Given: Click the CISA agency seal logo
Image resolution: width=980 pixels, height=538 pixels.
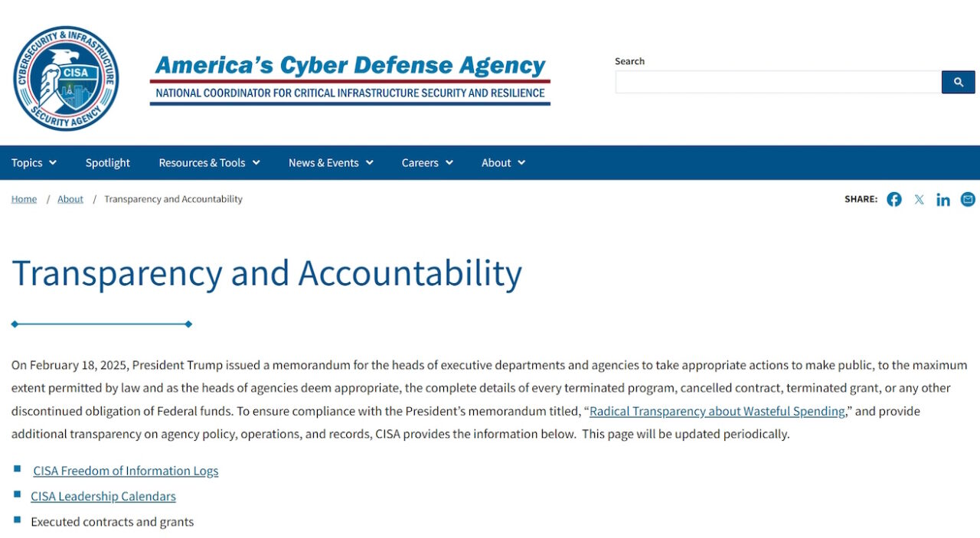Looking at the screenshot, I should (66, 78).
